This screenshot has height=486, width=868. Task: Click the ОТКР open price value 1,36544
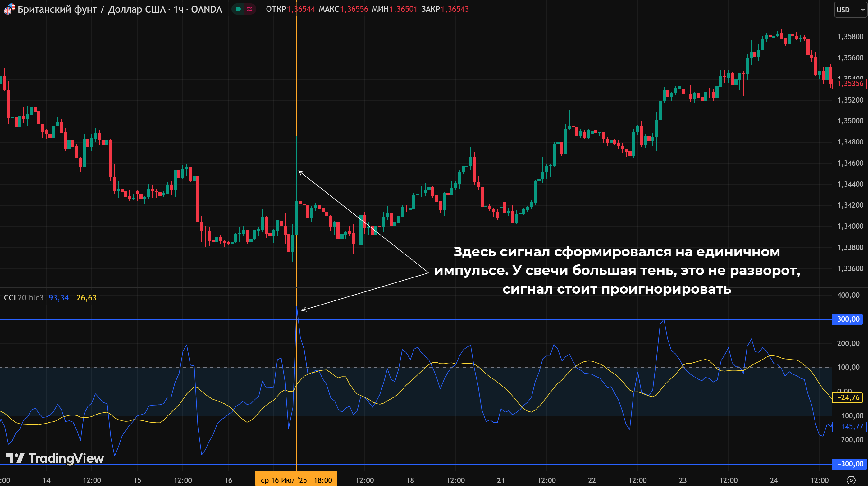point(300,9)
